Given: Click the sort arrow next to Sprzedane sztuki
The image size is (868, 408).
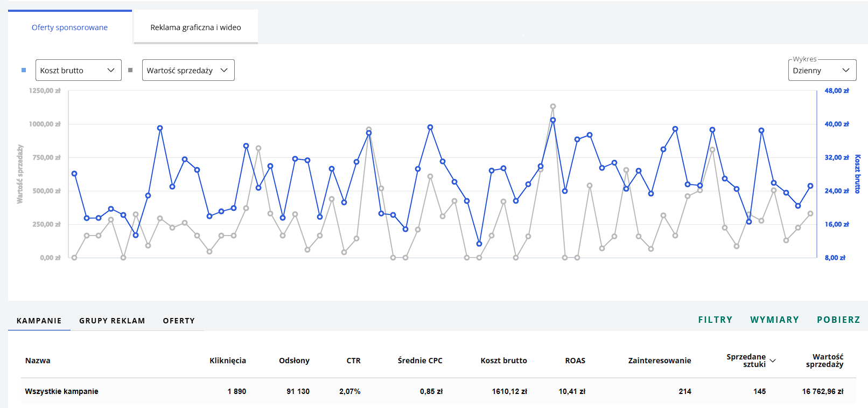Looking at the screenshot, I should point(773,361).
